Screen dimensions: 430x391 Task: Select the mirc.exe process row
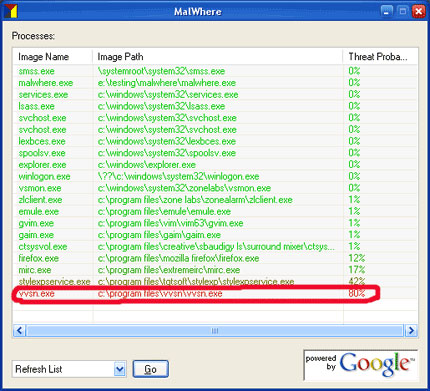point(215,270)
